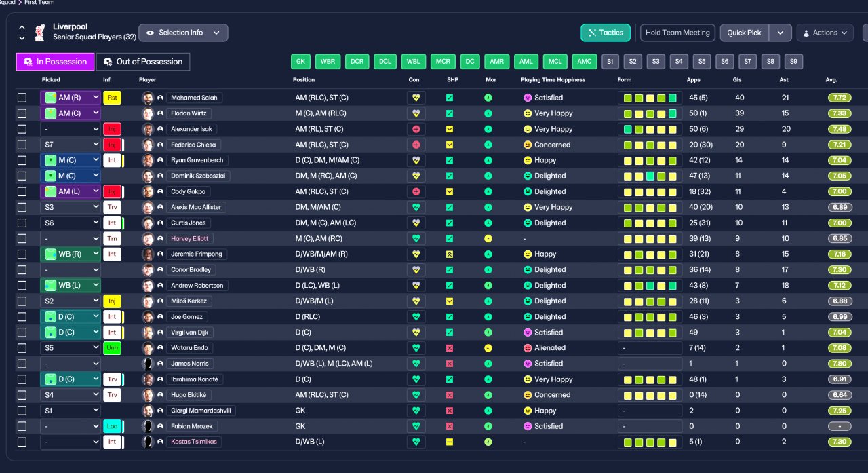Click the double-arrow sharpness icon for Jeremie Frimpong
This screenshot has height=473, width=868.
[x=450, y=254]
